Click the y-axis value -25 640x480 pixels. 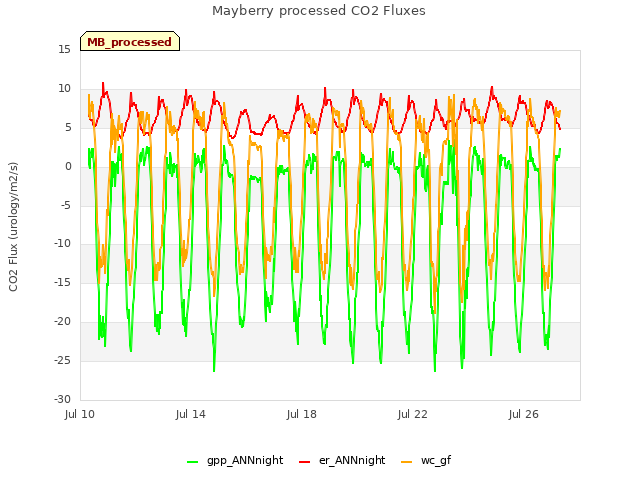[63, 361]
